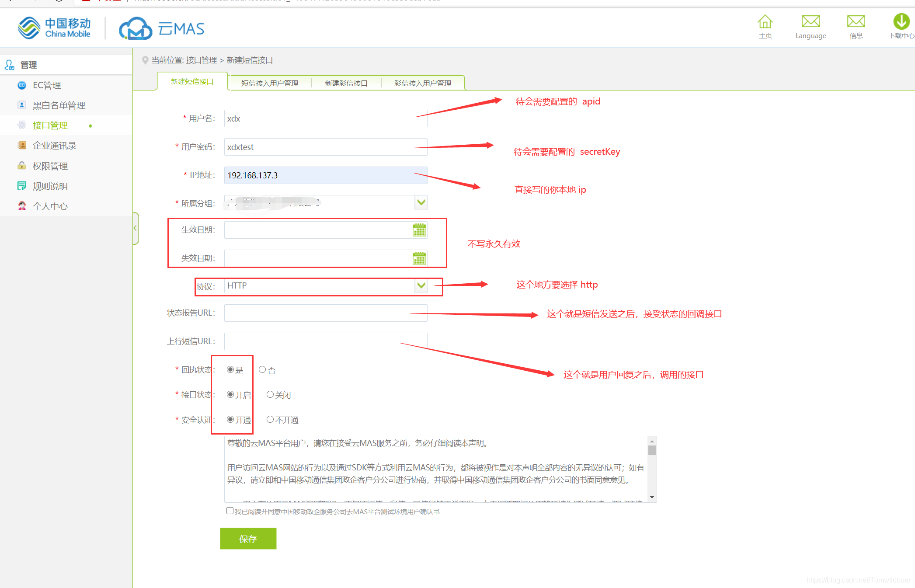
Task: Open the Language envelope icon
Action: [811, 22]
